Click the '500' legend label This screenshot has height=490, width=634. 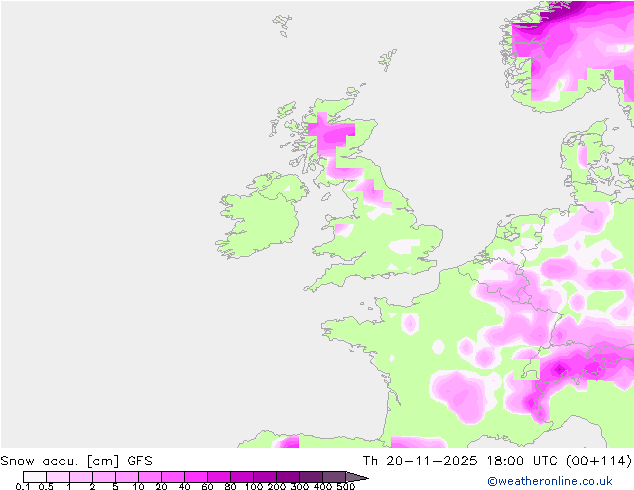click(x=346, y=486)
